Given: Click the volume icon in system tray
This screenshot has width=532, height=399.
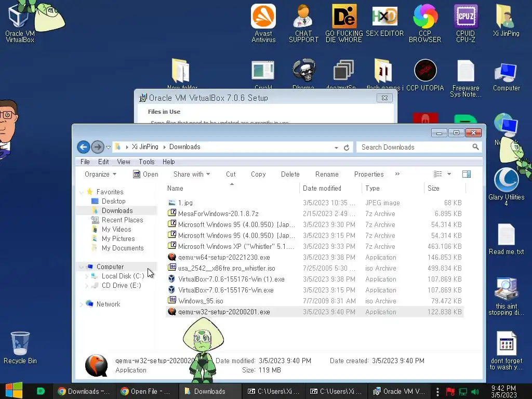Looking at the screenshot, I should [475, 392].
